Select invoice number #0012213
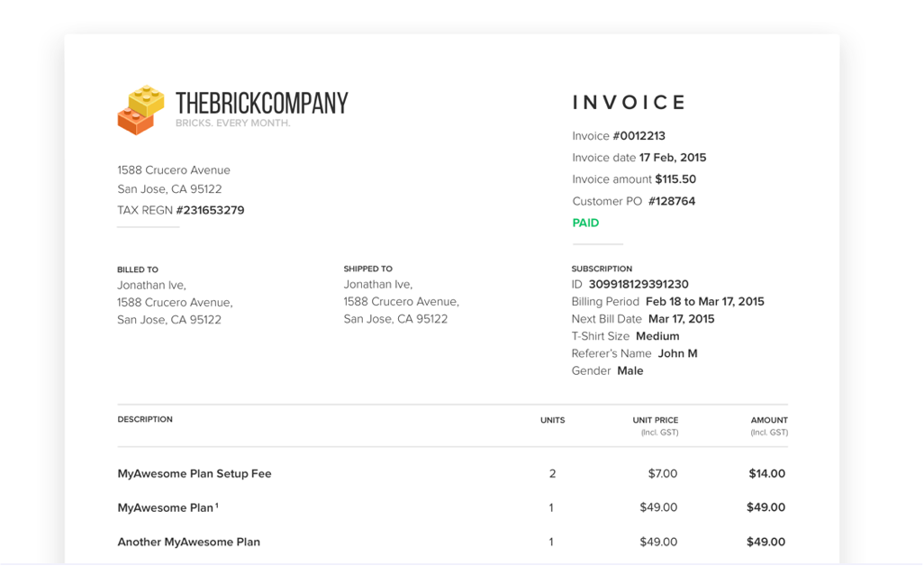 (x=639, y=136)
